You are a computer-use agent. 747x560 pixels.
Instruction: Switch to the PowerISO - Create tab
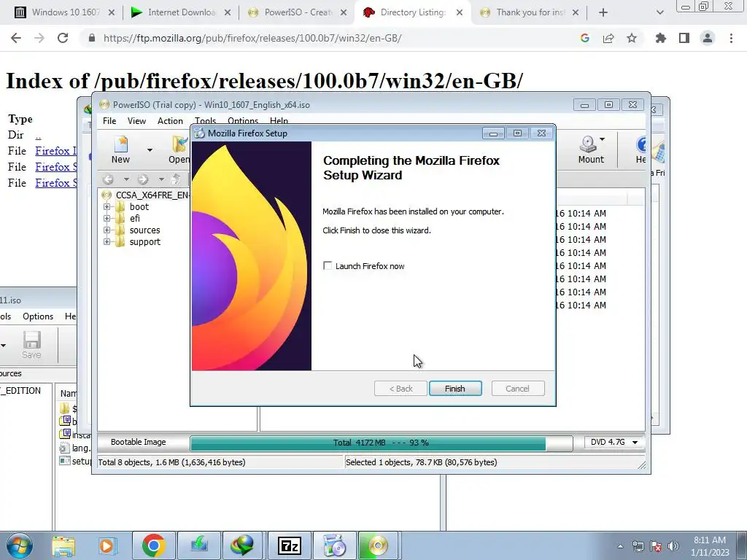click(x=298, y=12)
